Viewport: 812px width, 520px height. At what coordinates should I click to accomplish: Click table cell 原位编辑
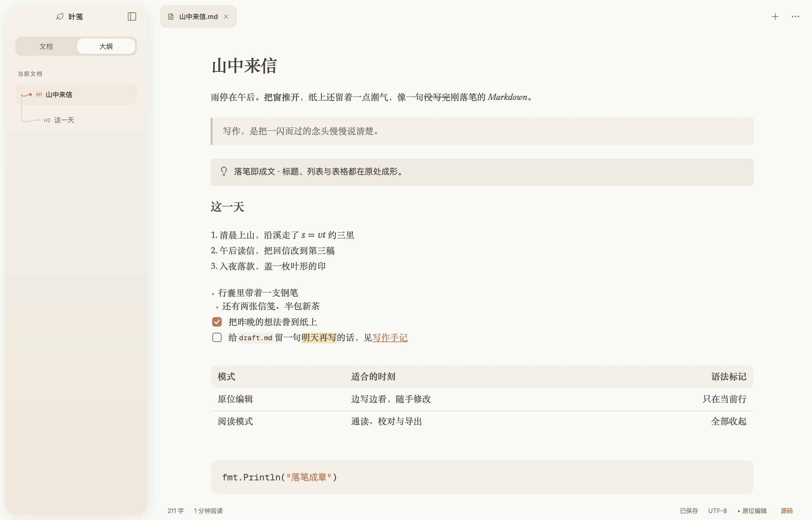tap(235, 399)
